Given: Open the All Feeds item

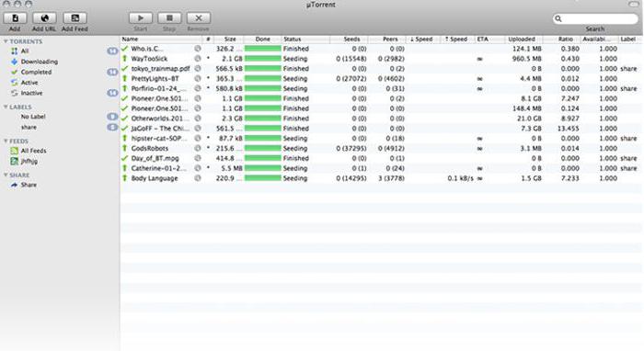Looking at the screenshot, I should click(33, 151).
